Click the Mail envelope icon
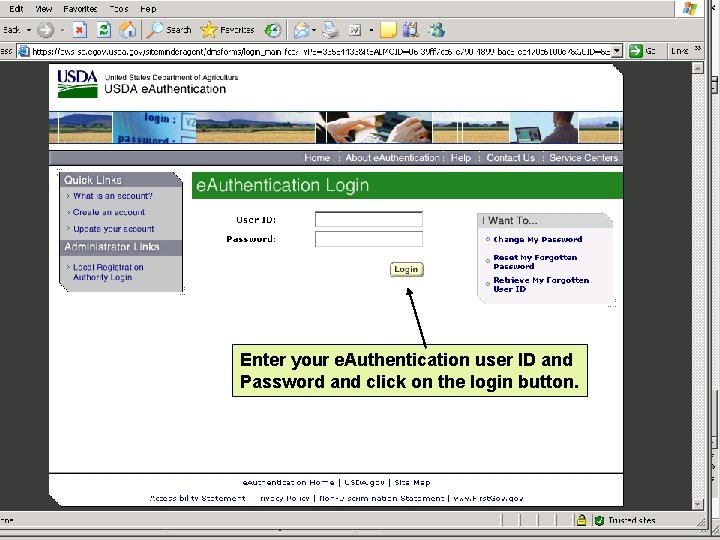 pyautogui.click(x=302, y=30)
